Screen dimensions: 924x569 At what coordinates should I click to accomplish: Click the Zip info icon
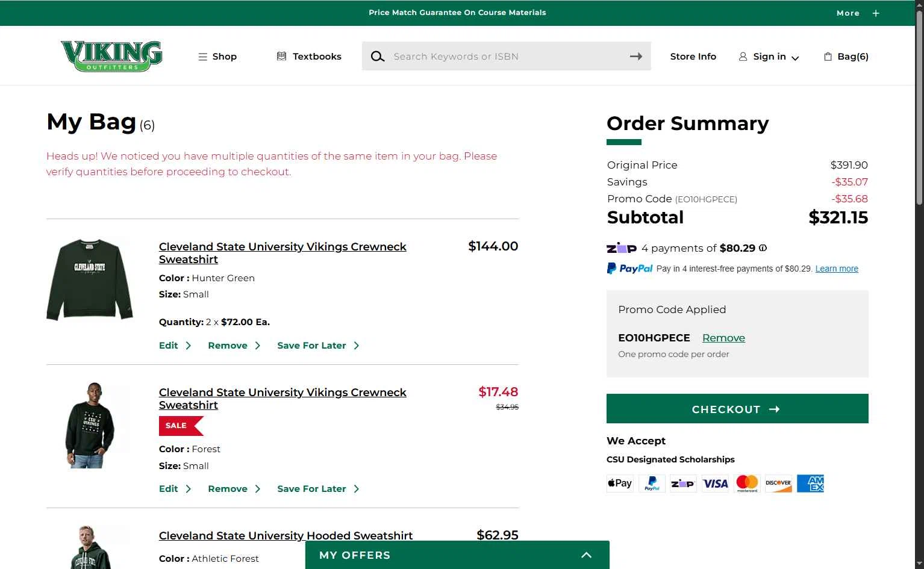[x=763, y=248]
